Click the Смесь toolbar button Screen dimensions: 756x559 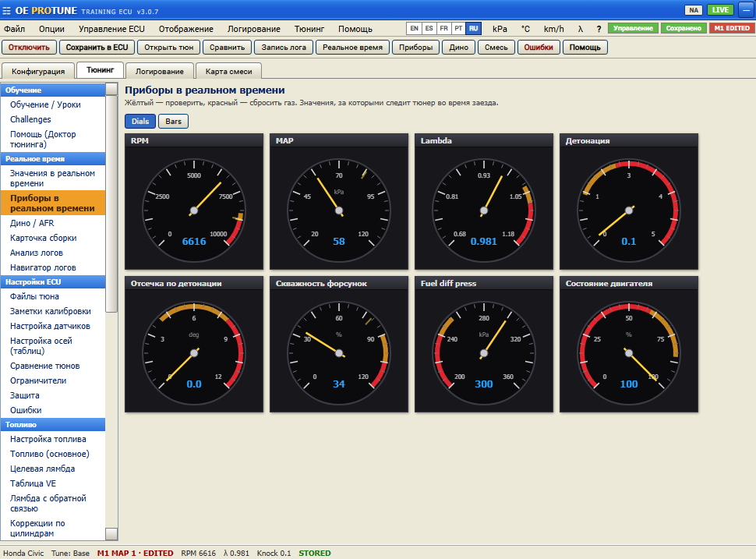coord(496,48)
